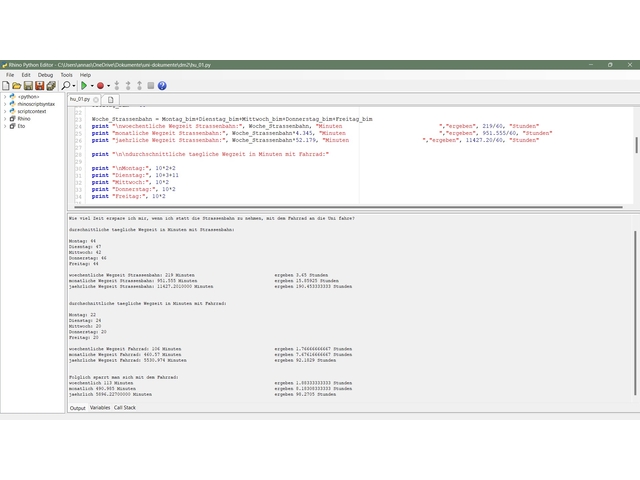Click the Stop debugging square icon
Image resolution: width=640 pixels, height=480 pixels.
coord(151,86)
